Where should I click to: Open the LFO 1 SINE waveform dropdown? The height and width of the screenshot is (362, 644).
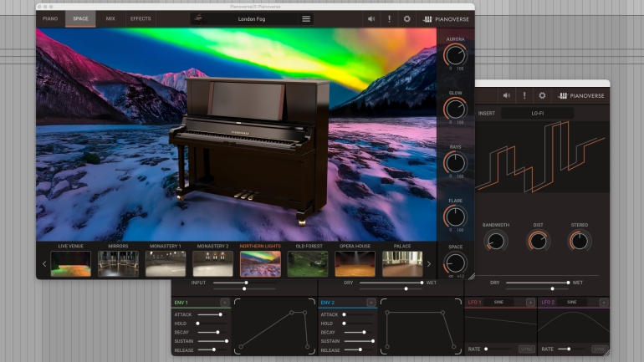click(498, 302)
